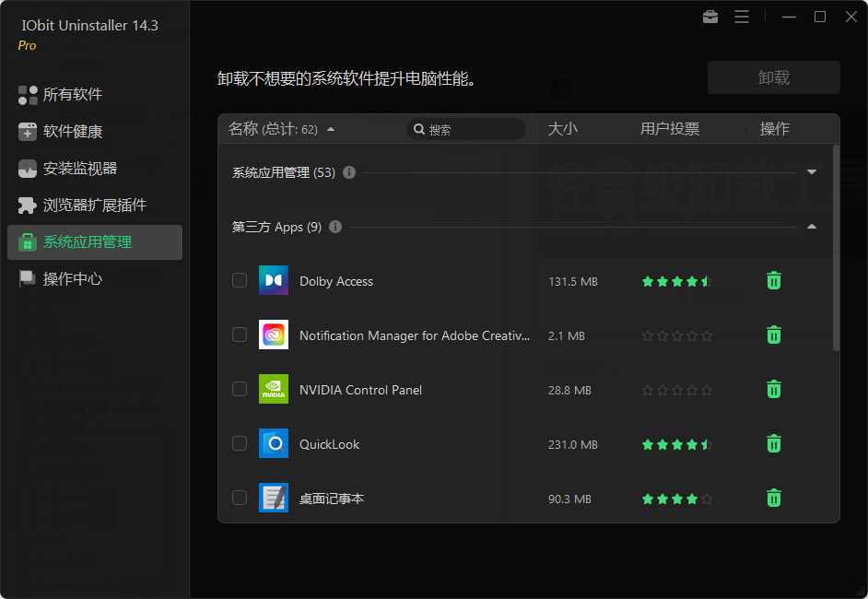Click the QuickLook star rating
This screenshot has width=868, height=599.
[676, 444]
